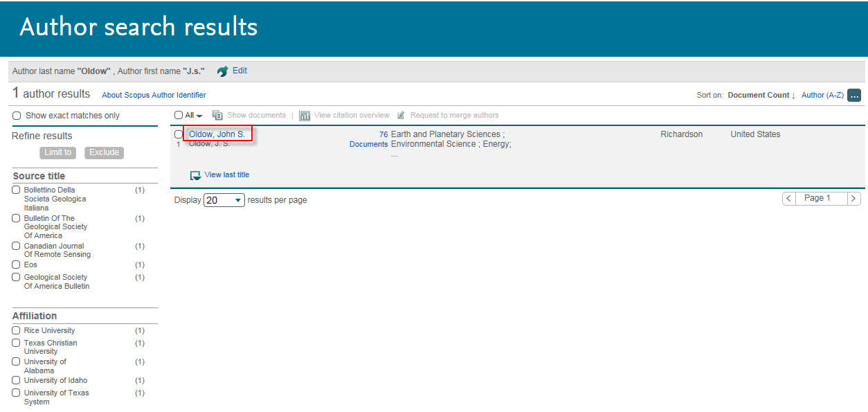Toggle Show exact matches only checkbox
The width and height of the screenshot is (868, 412).
click(17, 116)
